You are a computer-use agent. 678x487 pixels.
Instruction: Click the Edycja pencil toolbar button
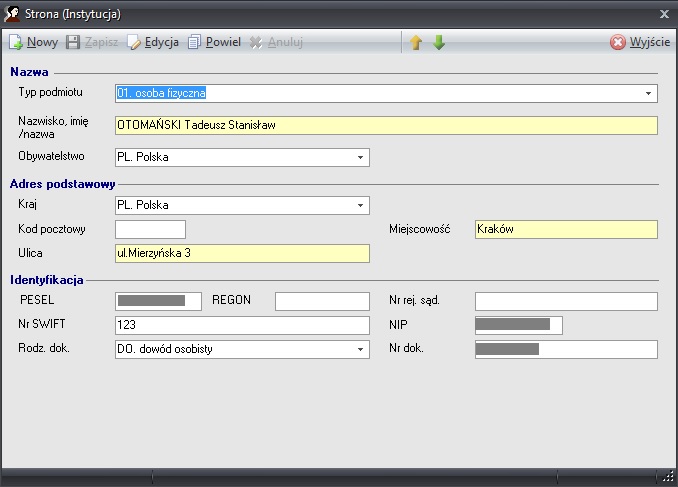[135, 43]
